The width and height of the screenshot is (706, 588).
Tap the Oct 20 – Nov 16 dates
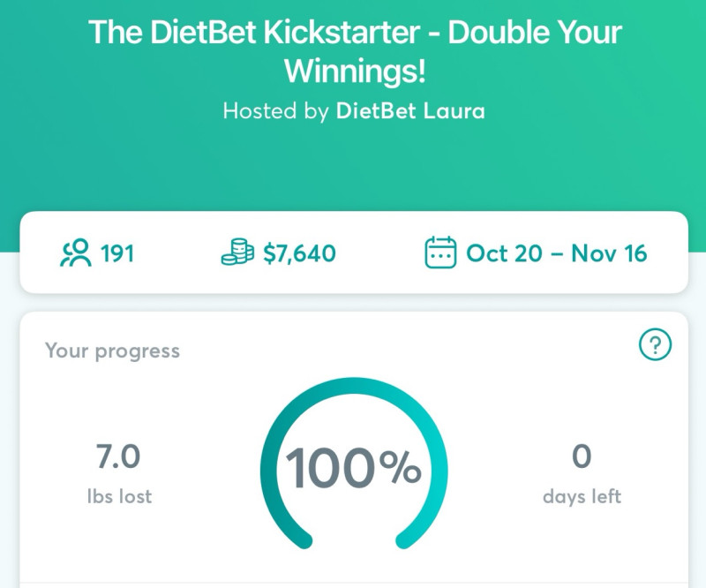556,254
